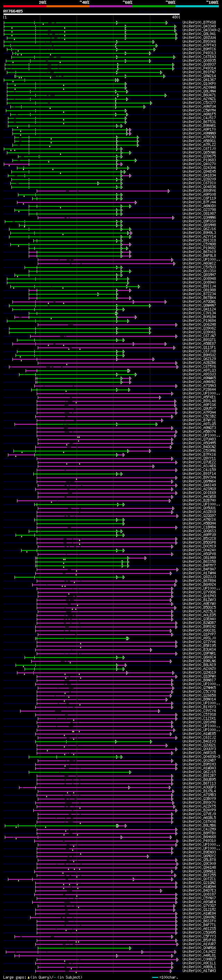
Task: Select label UniRef100_Q8LHN4
Action: point(199,91)
